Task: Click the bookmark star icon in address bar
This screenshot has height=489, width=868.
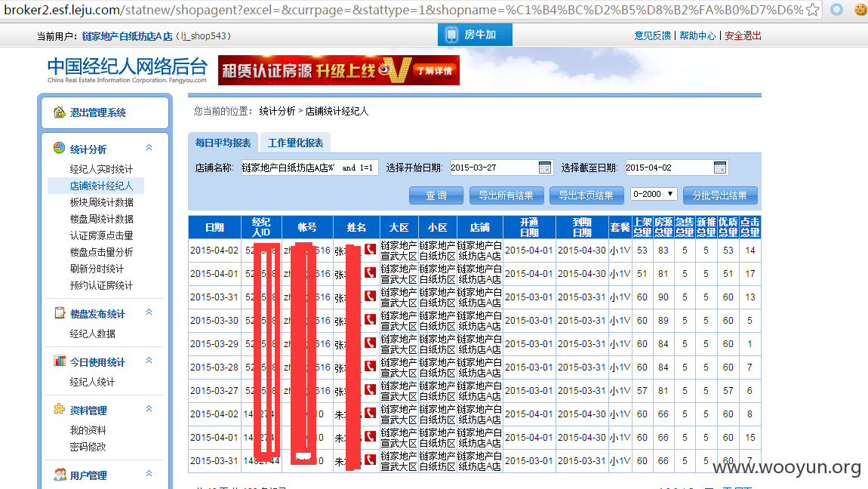Action: (812, 9)
